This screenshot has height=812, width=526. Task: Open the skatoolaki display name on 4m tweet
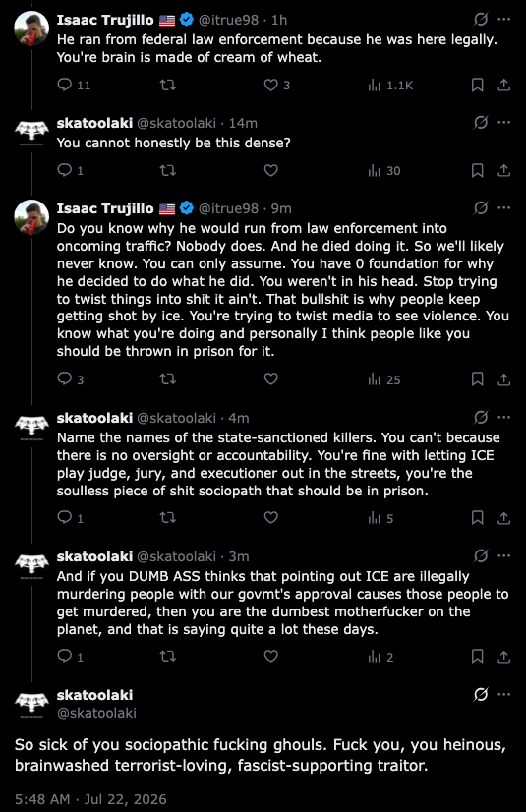94,418
